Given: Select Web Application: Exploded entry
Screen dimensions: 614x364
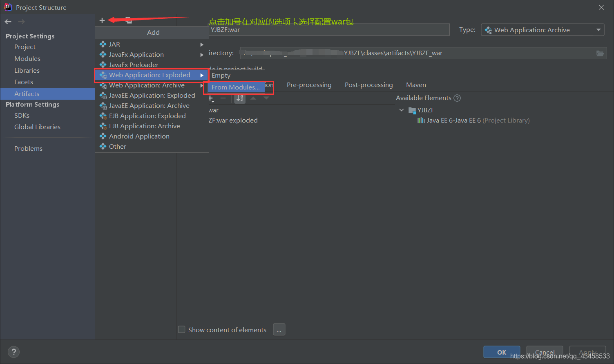Looking at the screenshot, I should (152, 75).
